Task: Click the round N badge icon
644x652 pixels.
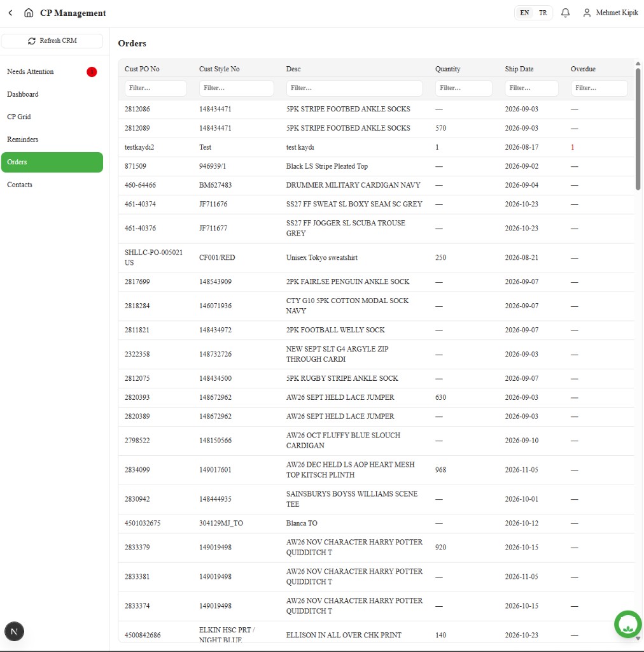Action: [14, 632]
